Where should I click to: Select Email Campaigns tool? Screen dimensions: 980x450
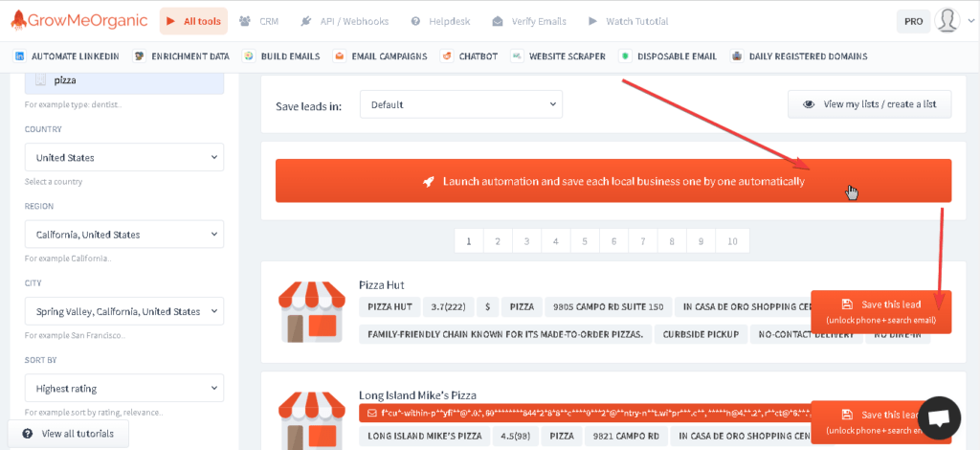[x=380, y=56]
